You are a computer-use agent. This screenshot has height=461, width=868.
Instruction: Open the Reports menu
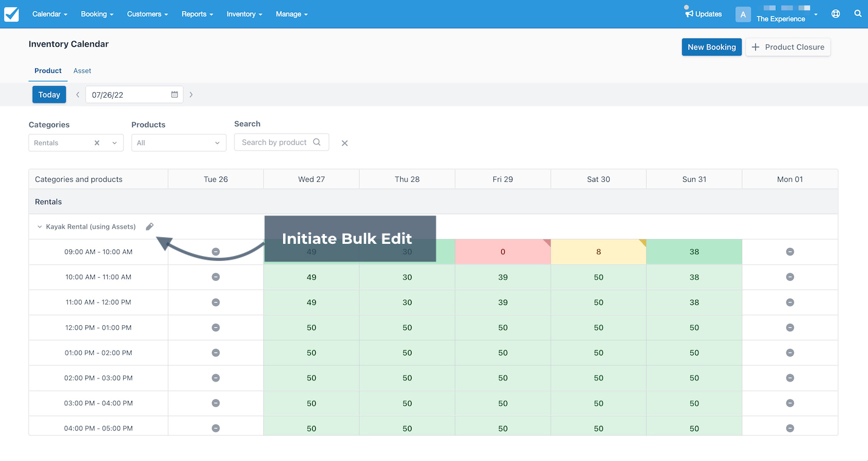[x=197, y=14]
